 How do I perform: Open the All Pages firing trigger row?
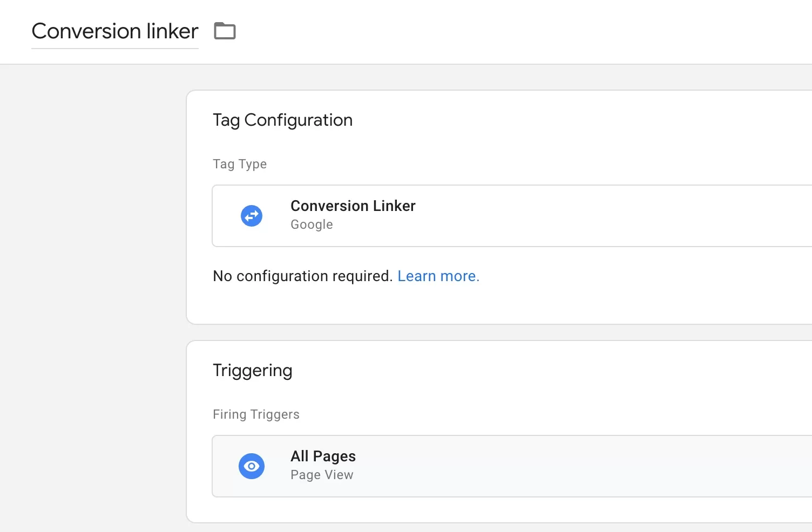512,466
